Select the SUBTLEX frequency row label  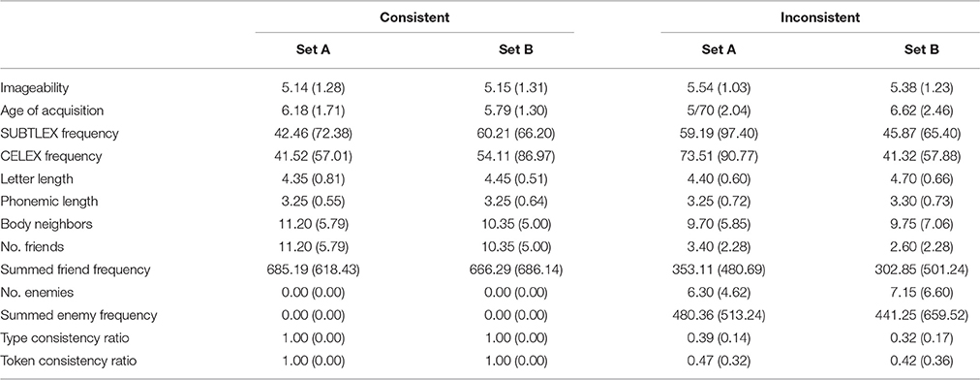pyautogui.click(x=59, y=134)
